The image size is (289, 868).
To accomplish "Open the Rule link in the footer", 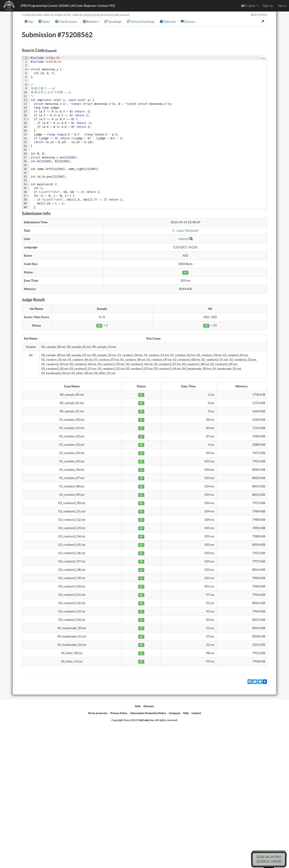I will 138,706.
